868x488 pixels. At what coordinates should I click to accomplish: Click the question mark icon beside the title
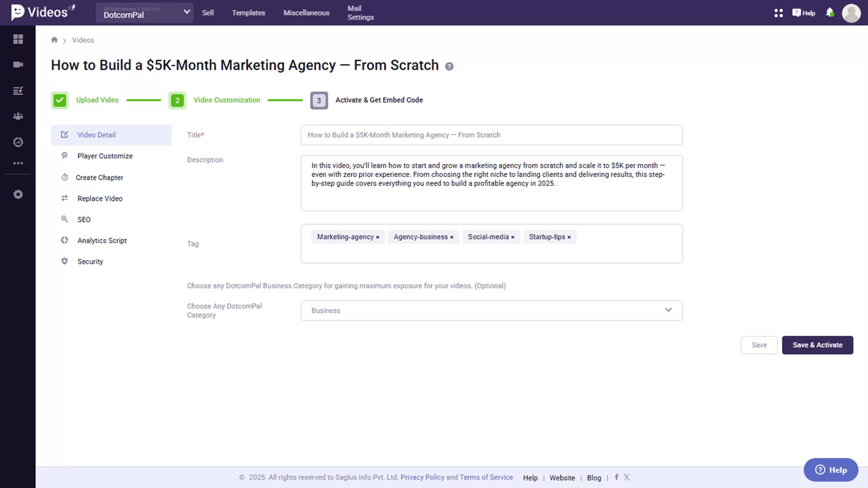[449, 66]
